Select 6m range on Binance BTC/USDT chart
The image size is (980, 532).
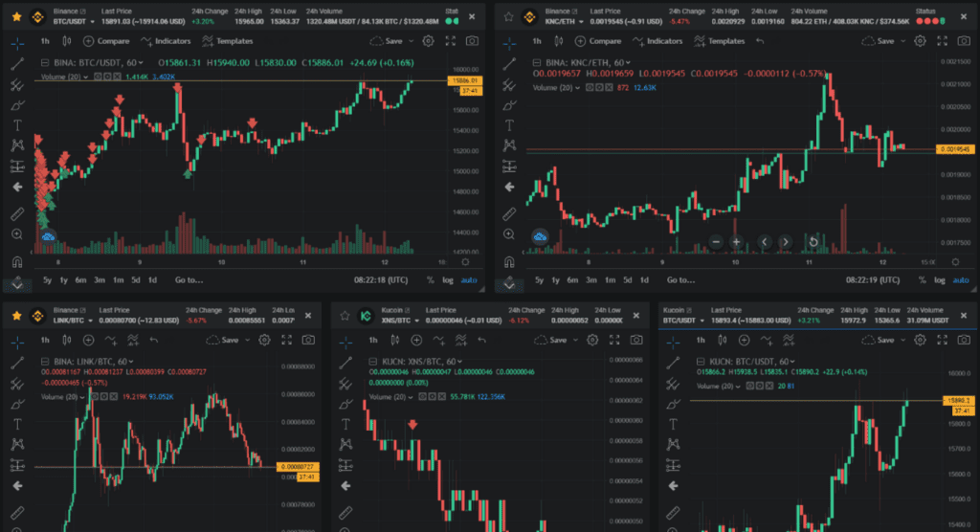(80, 280)
